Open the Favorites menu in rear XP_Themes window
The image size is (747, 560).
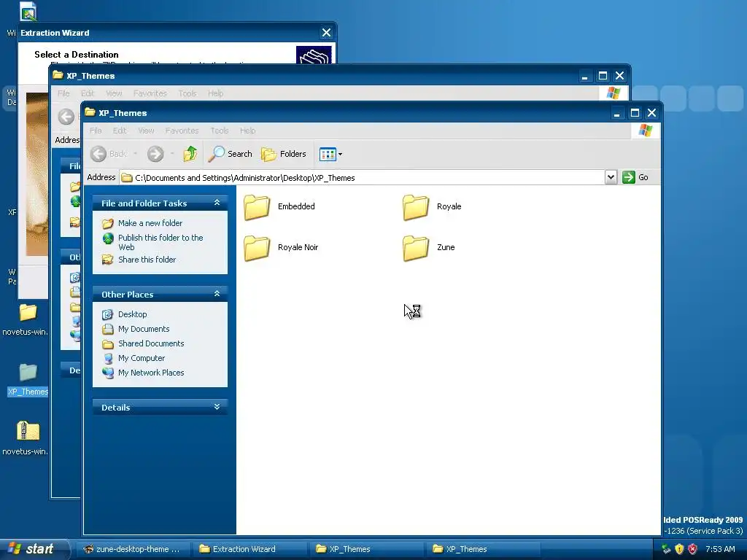[x=150, y=93]
